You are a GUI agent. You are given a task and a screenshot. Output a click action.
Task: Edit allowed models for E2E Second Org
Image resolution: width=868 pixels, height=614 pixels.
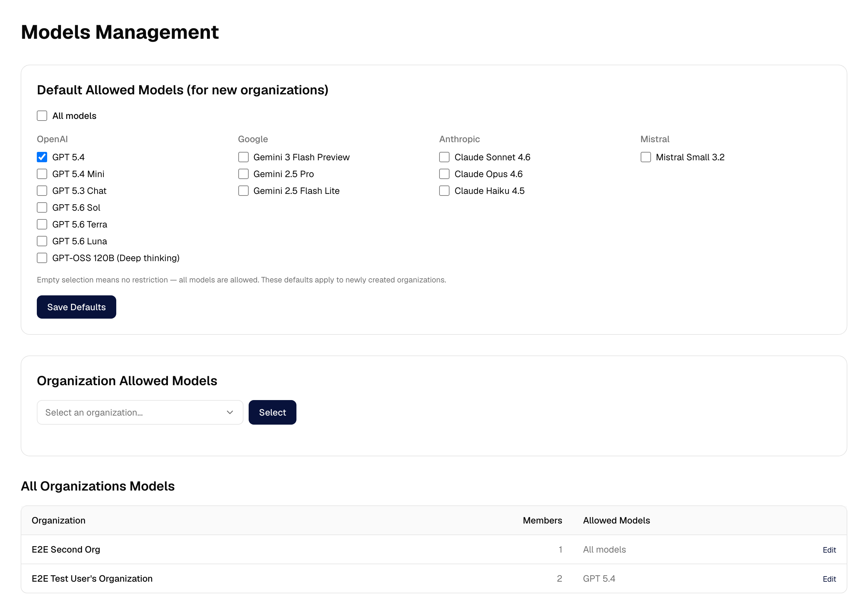(829, 550)
